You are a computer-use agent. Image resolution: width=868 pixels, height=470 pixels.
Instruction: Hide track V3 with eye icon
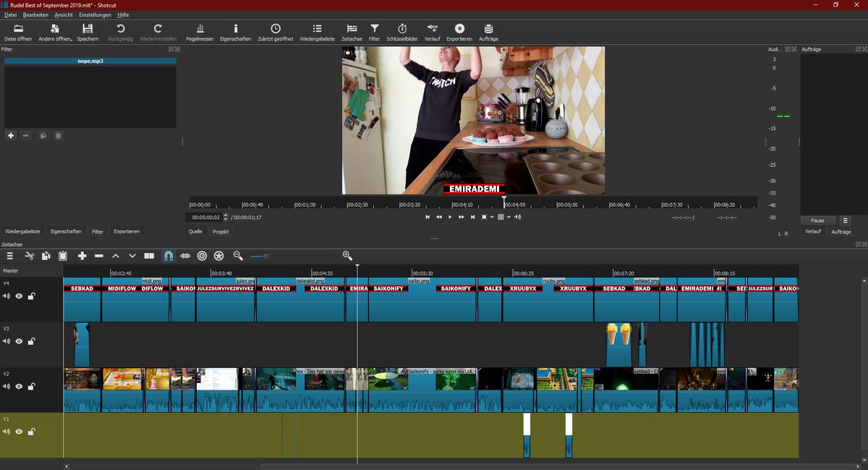tap(19, 341)
